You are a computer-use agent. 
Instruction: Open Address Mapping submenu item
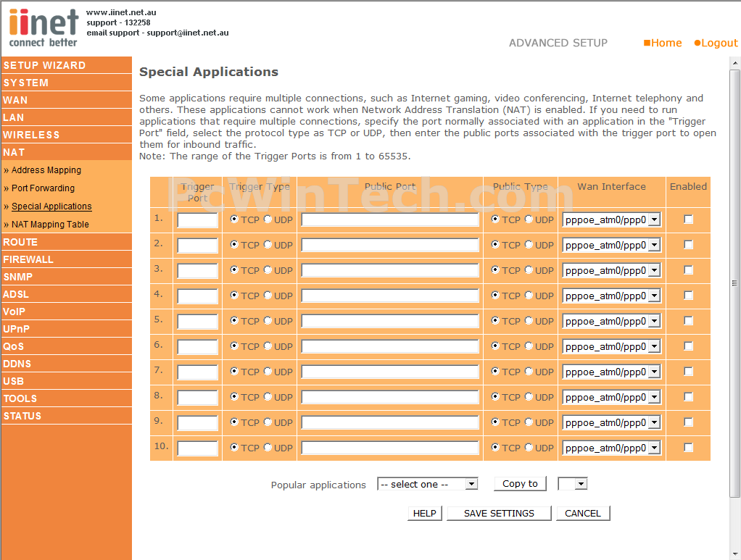pyautogui.click(x=46, y=170)
